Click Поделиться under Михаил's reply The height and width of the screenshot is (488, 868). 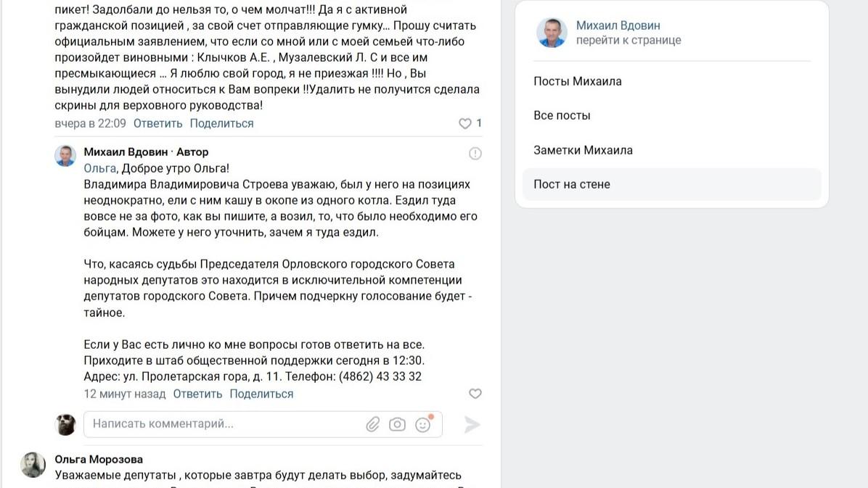pyautogui.click(x=261, y=394)
